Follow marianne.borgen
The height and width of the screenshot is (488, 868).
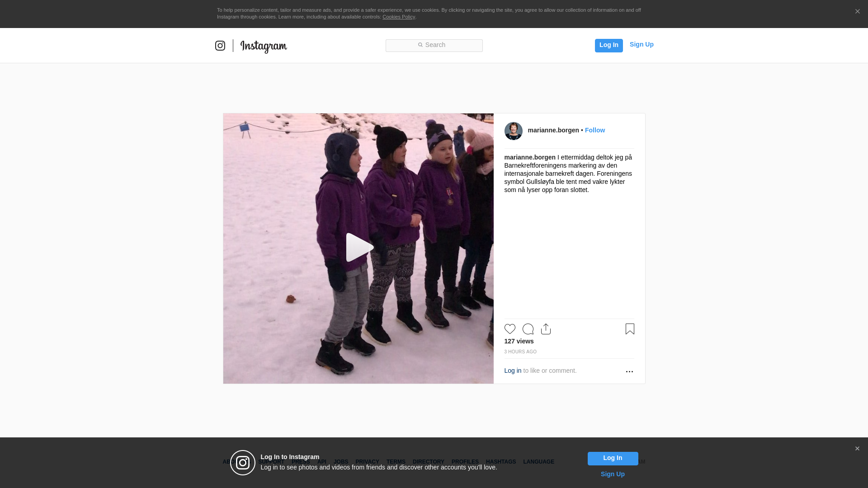point(595,130)
